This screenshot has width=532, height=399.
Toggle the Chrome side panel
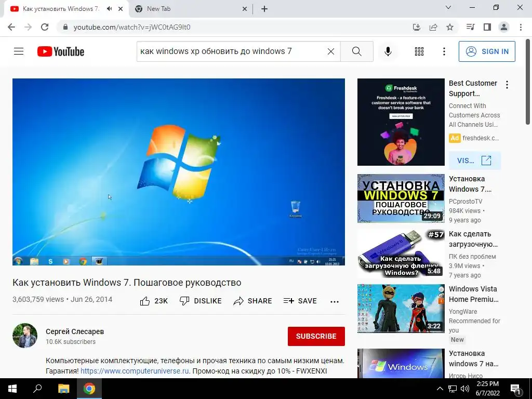[487, 27]
